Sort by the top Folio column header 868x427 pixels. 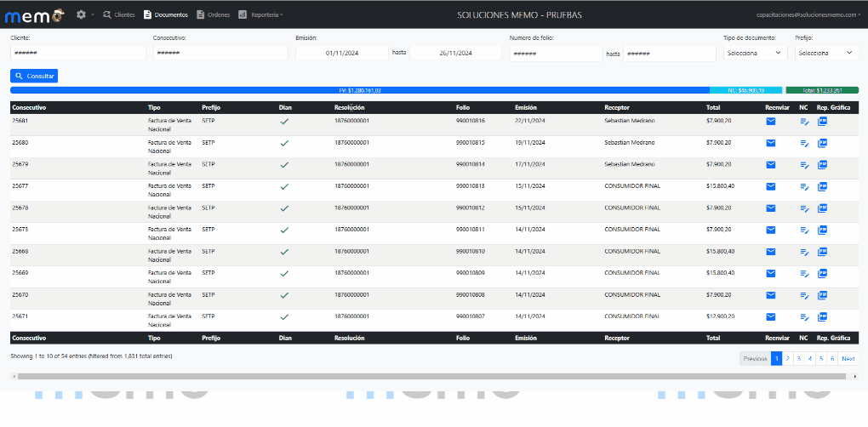point(463,107)
